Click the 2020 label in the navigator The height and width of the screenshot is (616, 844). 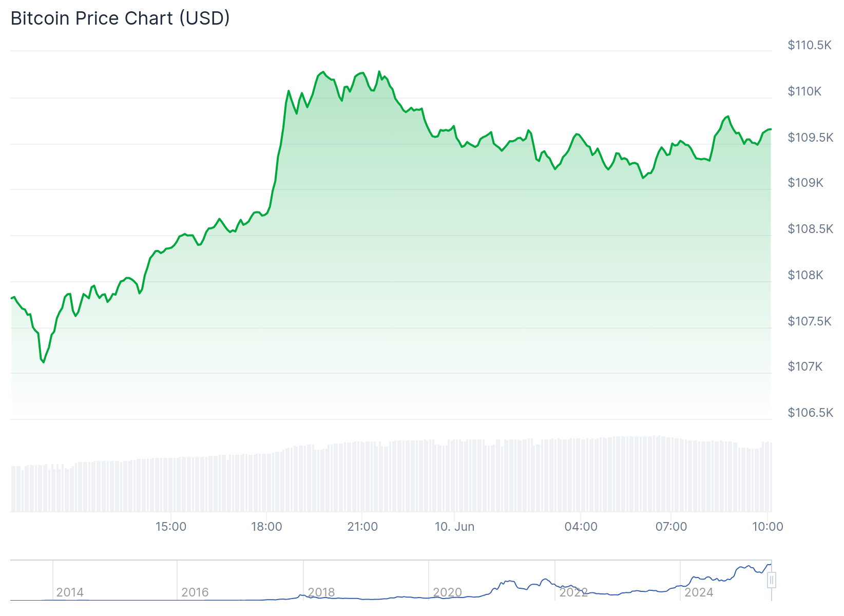[x=447, y=592]
